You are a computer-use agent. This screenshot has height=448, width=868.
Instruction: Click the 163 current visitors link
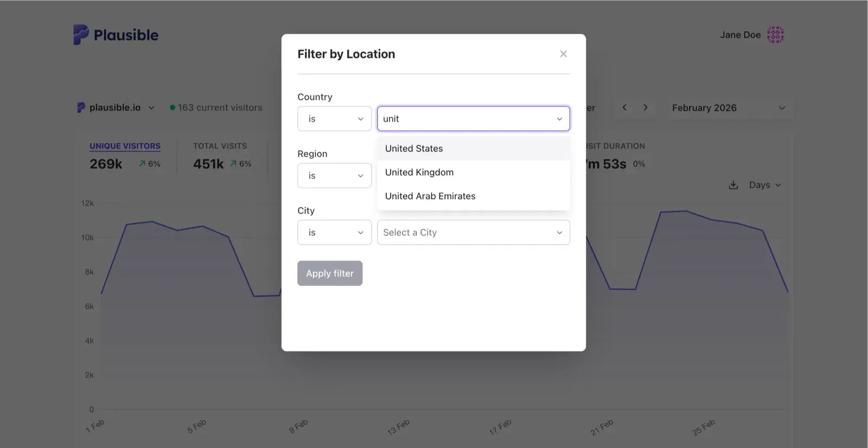[219, 107]
